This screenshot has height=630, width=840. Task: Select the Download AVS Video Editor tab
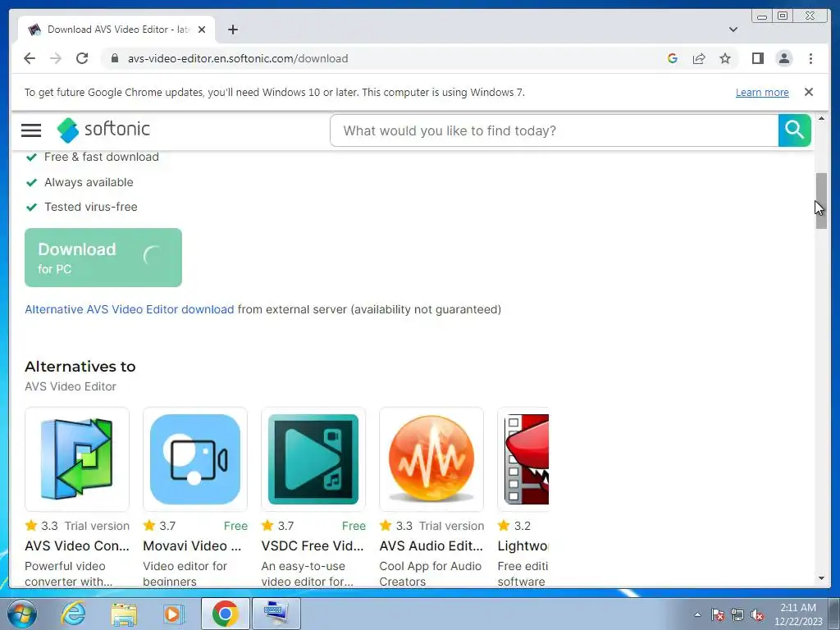[x=116, y=30]
